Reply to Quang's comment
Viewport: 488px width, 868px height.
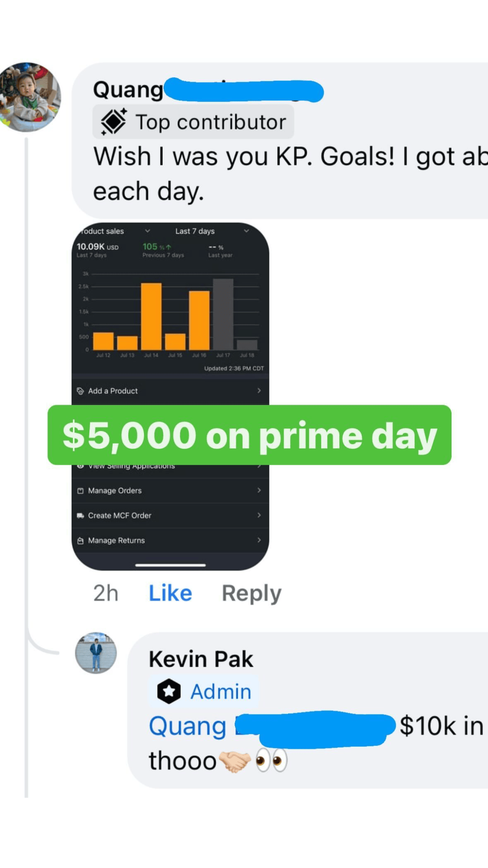pyautogui.click(x=252, y=593)
